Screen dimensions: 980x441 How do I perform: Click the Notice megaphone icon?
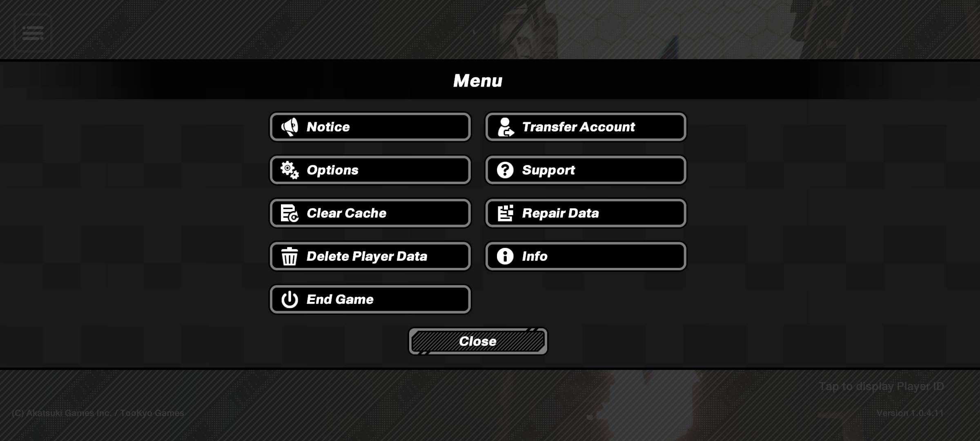(x=289, y=127)
